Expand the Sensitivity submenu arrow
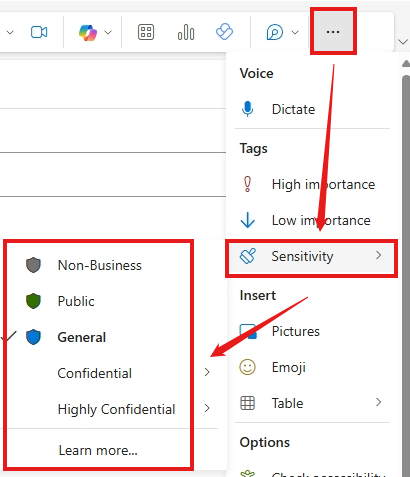 coord(378,255)
